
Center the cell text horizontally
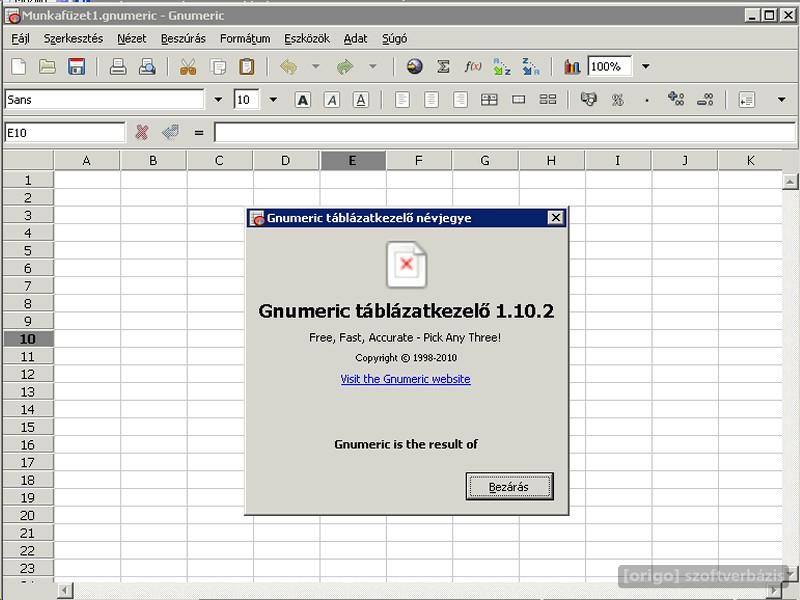tap(431, 99)
